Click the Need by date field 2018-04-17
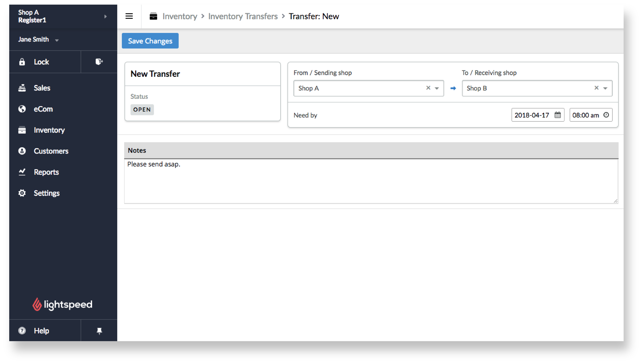 tap(538, 115)
